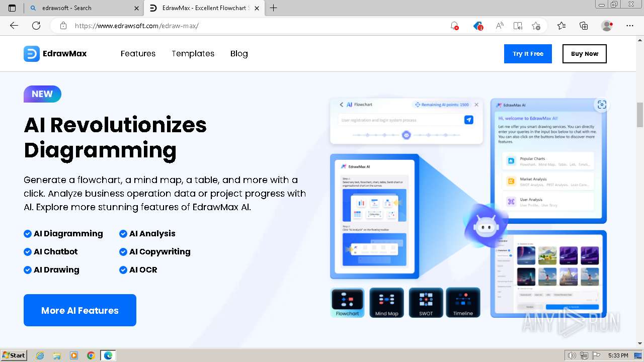Click the taskbar clock showing 5:33 PM
The width and height of the screenshot is (644, 362).
point(618,355)
